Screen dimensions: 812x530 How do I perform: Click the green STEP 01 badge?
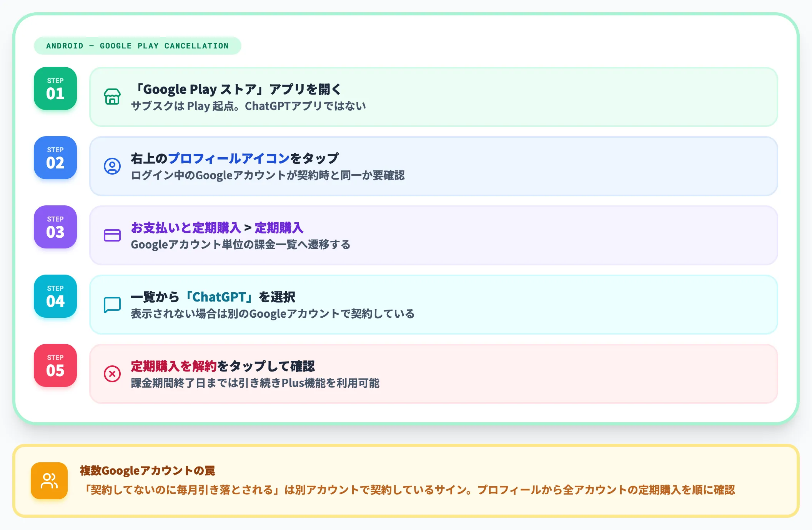pyautogui.click(x=55, y=88)
